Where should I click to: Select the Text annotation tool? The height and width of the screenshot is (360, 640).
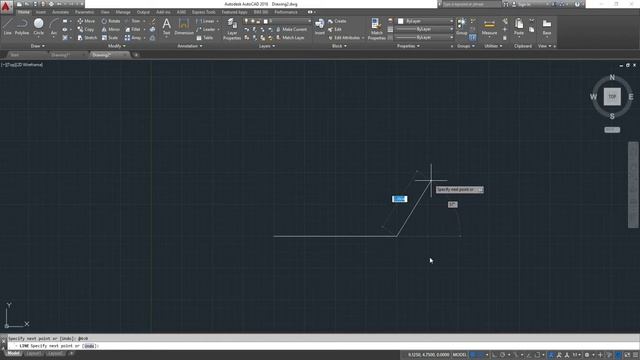167,27
